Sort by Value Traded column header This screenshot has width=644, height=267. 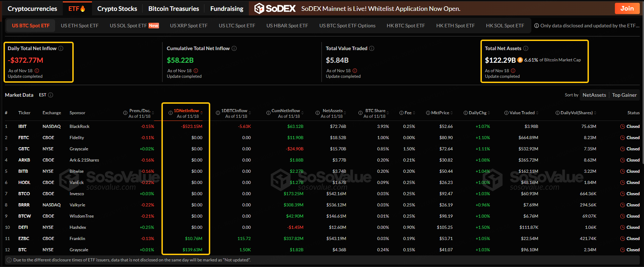coord(522,113)
